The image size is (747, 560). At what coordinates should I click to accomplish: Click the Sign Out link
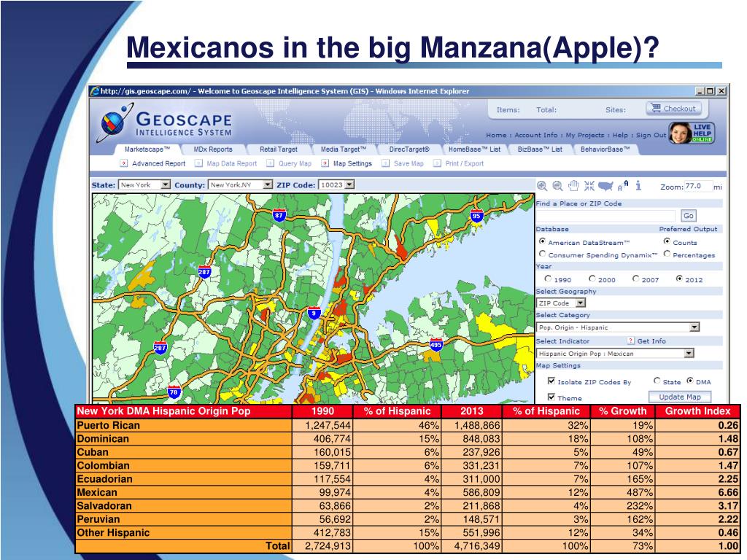(651, 135)
